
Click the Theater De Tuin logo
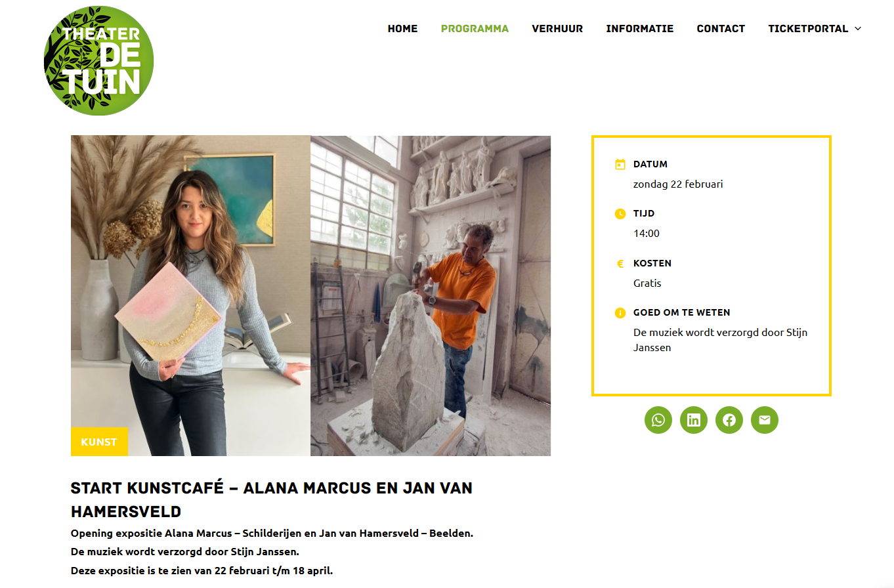coord(99,60)
